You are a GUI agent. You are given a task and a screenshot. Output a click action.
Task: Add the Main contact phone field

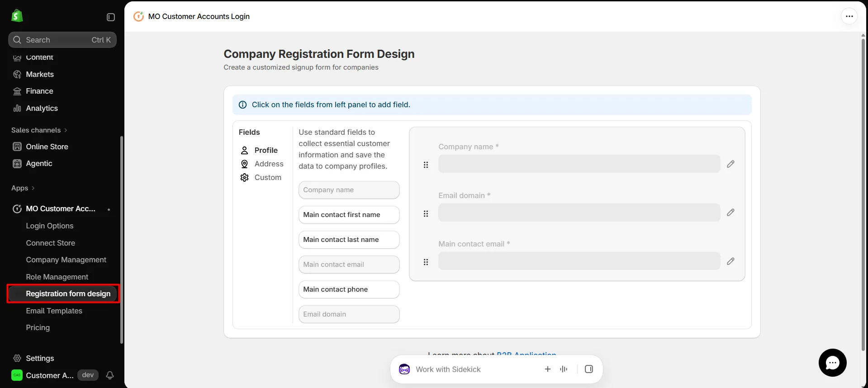point(349,289)
